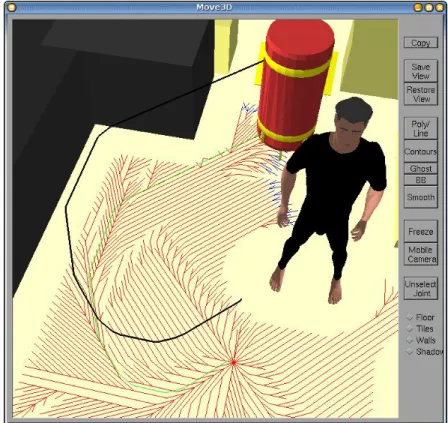This screenshot has width=448, height=423.
Task: Click the Save View button
Action: pos(421,71)
